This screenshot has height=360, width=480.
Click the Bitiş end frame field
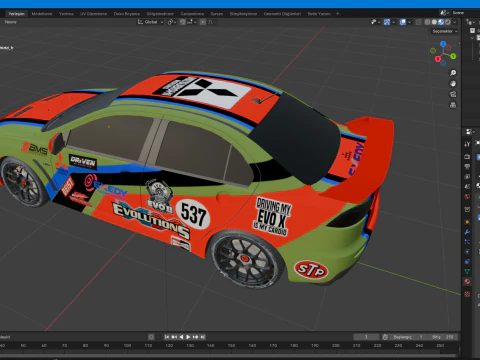[442, 337]
